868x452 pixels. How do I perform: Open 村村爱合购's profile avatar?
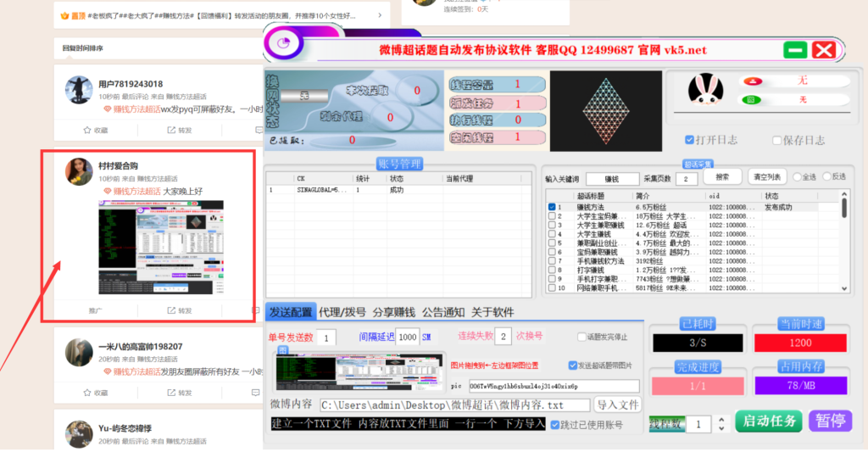coord(79,172)
